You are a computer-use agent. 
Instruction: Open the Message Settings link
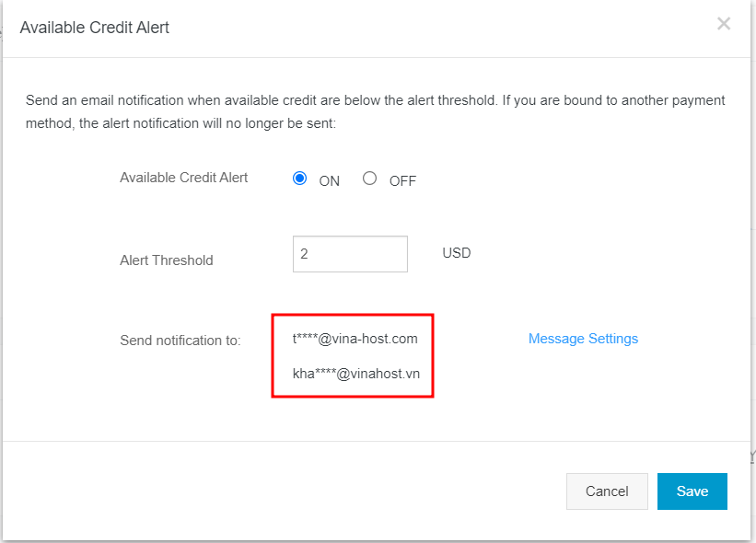(x=583, y=339)
